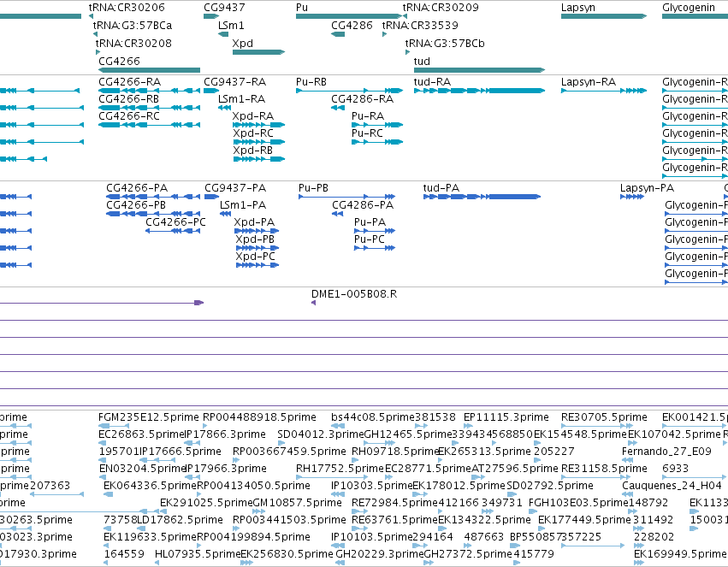This screenshot has height=567, width=728.
Task: Select the LSm1-RA transcript glyph
Action: (x=224, y=108)
